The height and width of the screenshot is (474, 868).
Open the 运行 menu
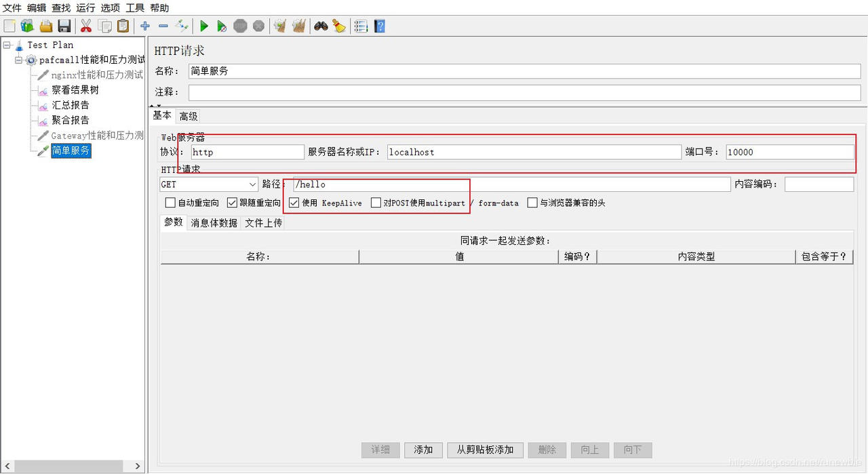coord(85,7)
